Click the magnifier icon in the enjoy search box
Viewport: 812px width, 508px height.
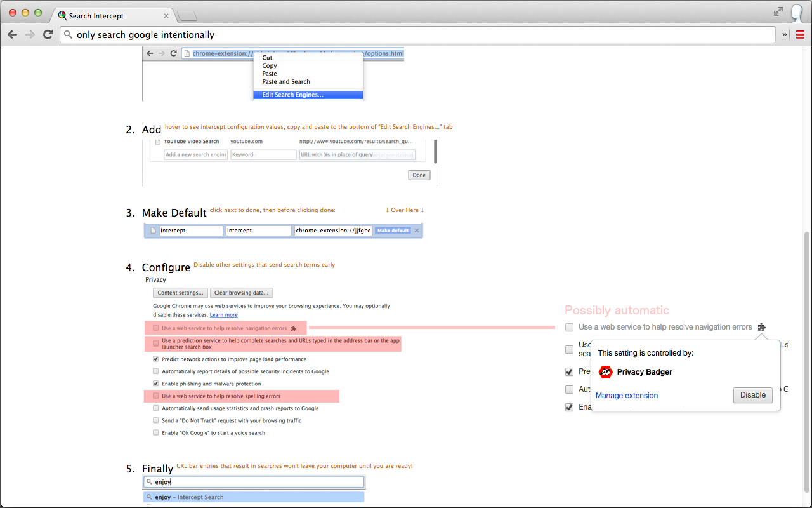(x=150, y=482)
